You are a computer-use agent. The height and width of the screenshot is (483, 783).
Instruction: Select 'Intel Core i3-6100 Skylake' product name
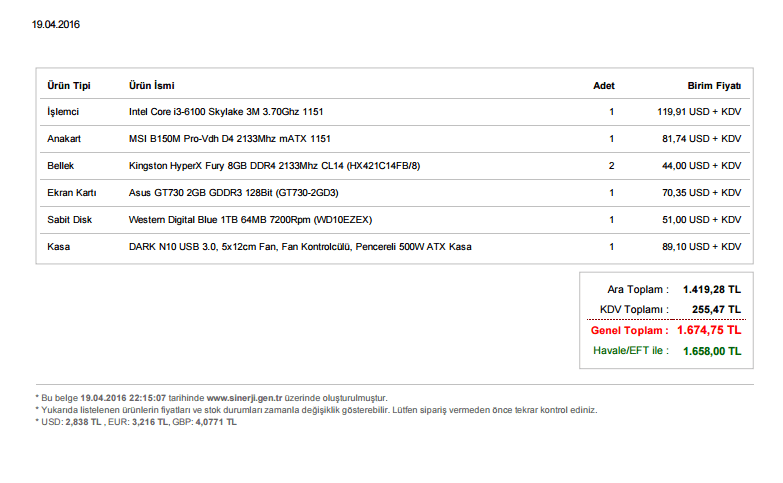click(226, 112)
